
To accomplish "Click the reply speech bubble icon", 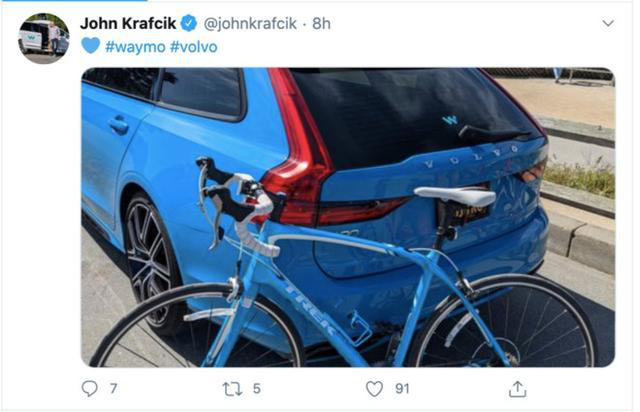I will click(90, 389).
